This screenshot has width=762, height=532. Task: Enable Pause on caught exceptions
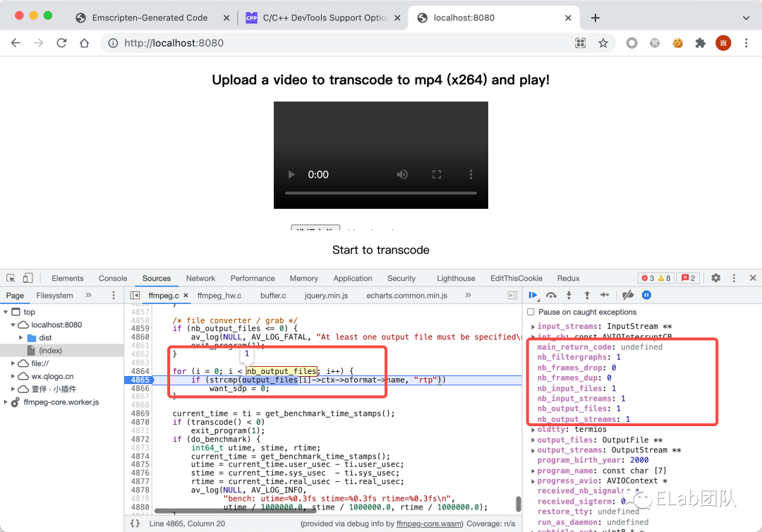[531, 312]
